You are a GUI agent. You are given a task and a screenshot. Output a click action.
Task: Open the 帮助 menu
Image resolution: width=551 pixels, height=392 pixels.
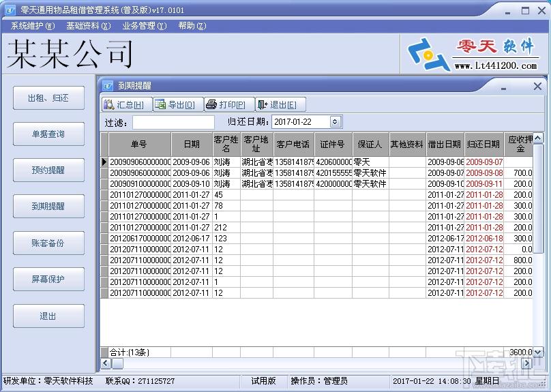(x=192, y=26)
